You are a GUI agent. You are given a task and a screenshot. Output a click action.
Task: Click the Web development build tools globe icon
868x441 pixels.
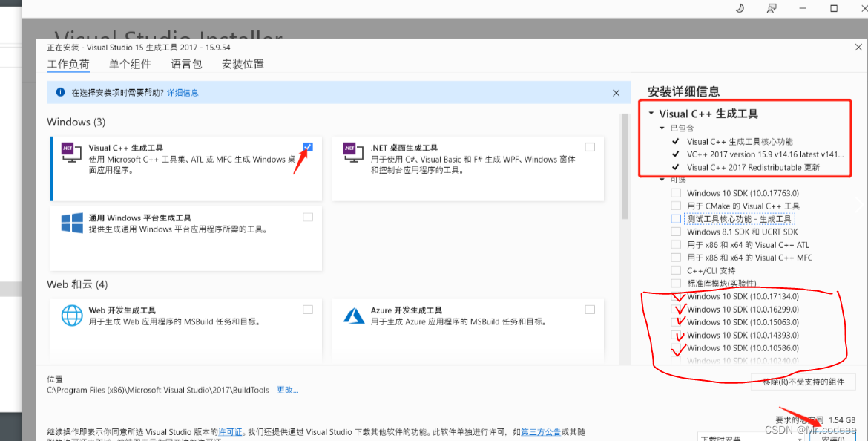point(71,316)
